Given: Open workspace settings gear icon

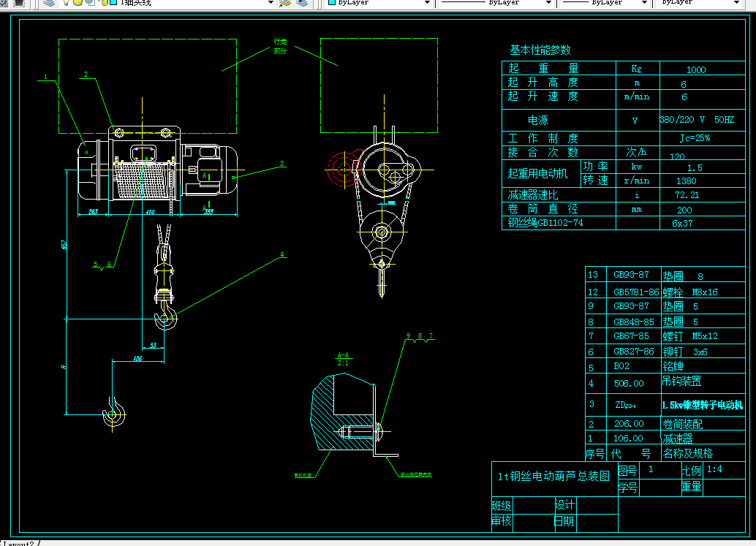Looking at the screenshot, I should (4, 3).
